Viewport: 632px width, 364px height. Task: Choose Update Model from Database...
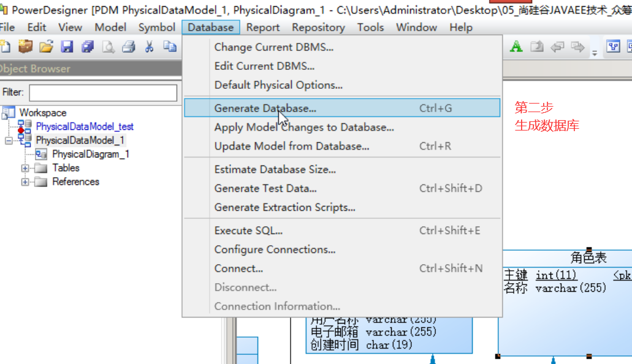[x=342, y=146]
